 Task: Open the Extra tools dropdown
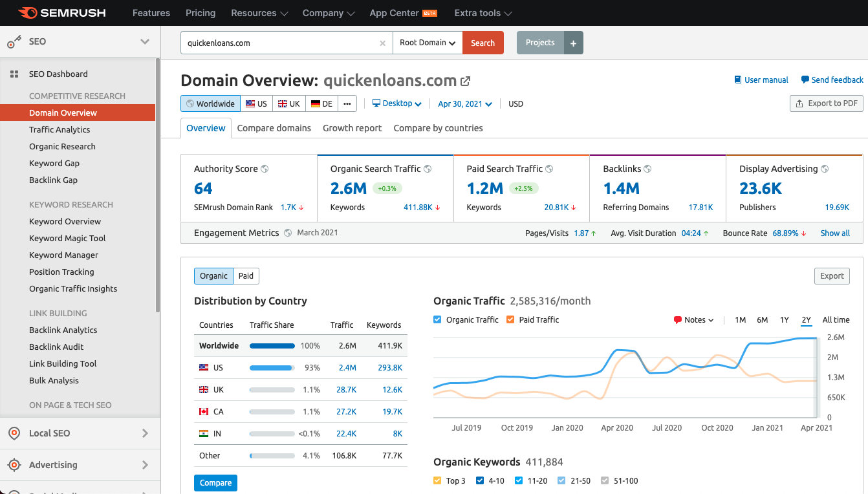click(483, 13)
